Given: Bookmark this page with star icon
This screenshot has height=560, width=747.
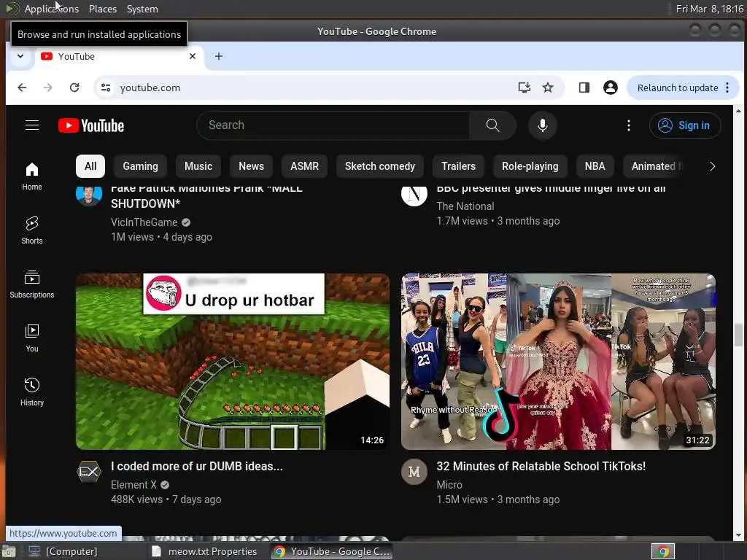Looking at the screenshot, I should (548, 87).
